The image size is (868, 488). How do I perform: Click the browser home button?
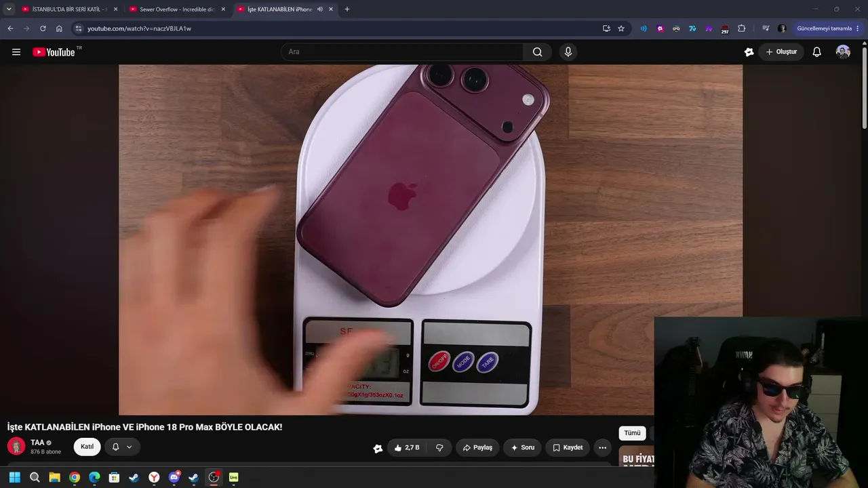(59, 28)
